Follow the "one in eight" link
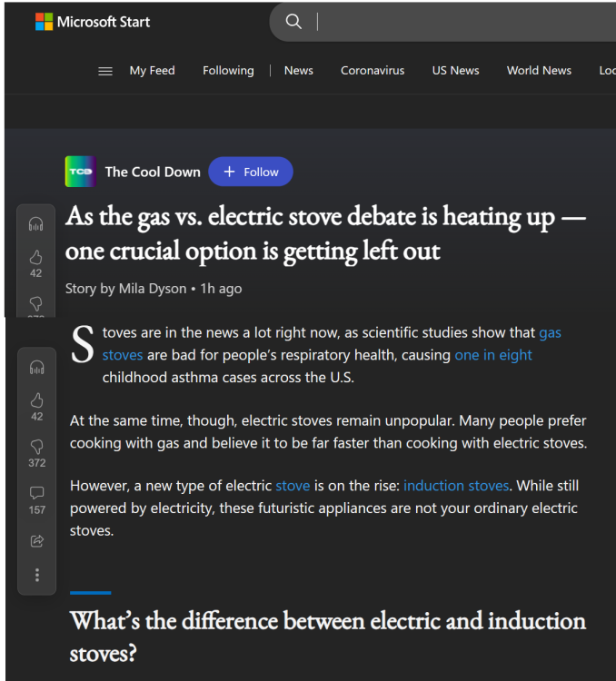This screenshot has height=681, width=616. (493, 355)
